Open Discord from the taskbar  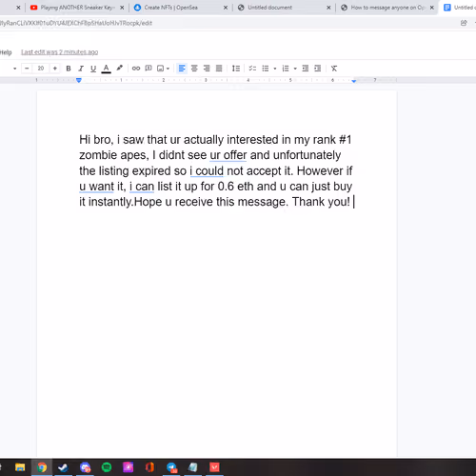coord(85,467)
